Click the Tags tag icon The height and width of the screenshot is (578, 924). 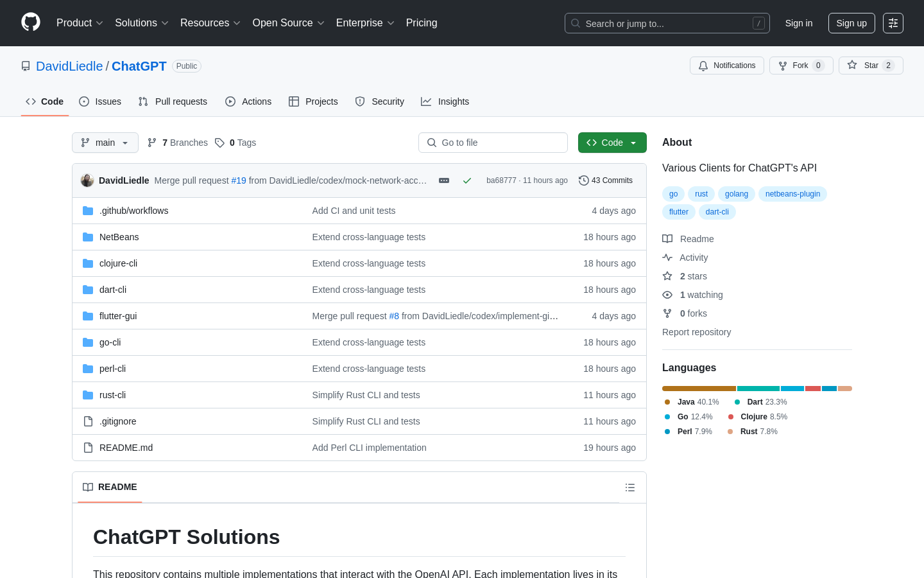[x=219, y=143]
